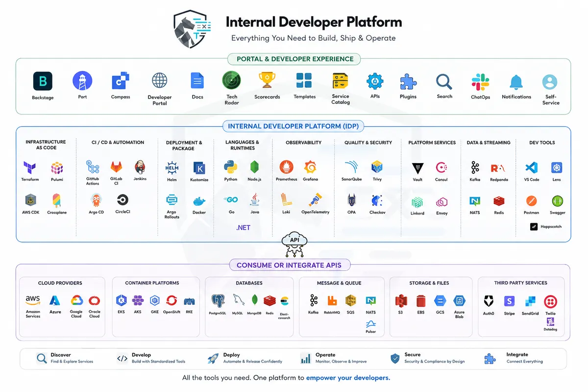Image resolution: width=588 pixels, height=392 pixels.
Task: Click the Argo Rollouts icon
Action: (x=171, y=200)
